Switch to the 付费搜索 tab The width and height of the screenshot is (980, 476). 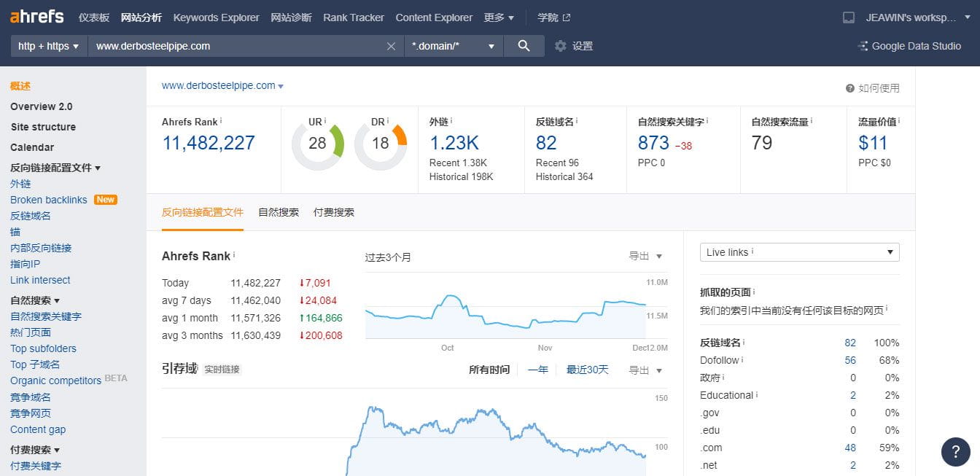coord(334,212)
